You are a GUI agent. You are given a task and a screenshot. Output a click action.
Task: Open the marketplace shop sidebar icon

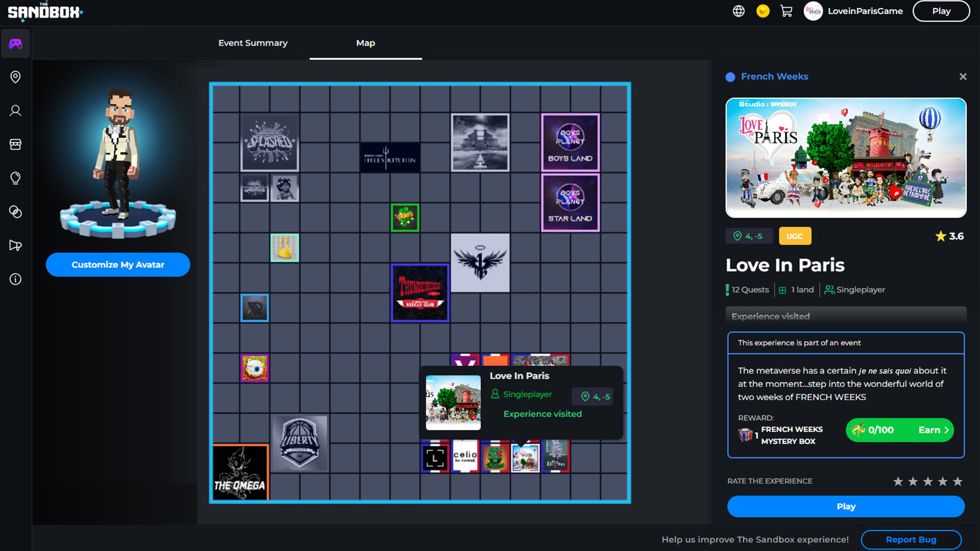point(15,144)
